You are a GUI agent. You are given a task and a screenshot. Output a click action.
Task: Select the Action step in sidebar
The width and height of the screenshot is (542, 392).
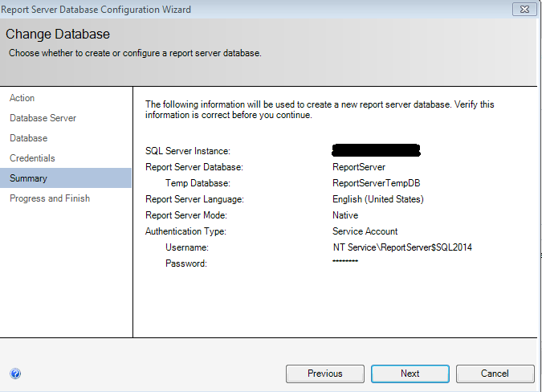coord(22,98)
